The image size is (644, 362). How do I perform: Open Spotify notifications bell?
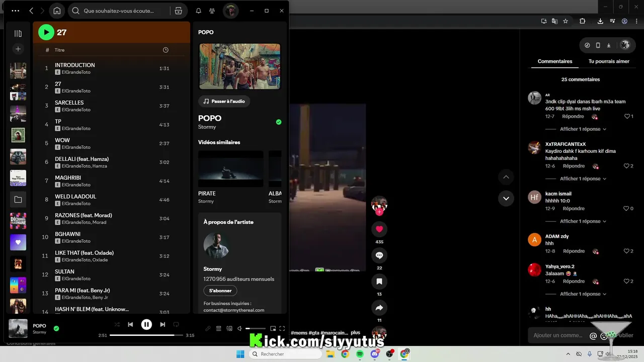pyautogui.click(x=198, y=11)
